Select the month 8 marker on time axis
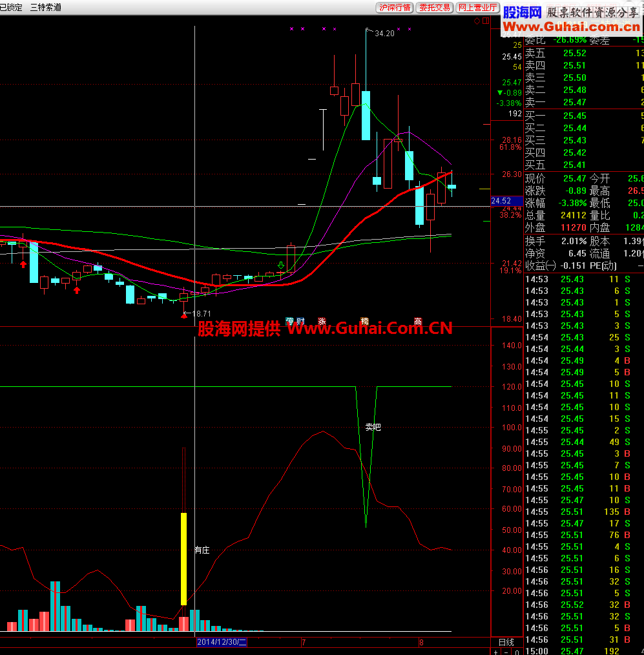The width and height of the screenshot is (644, 655). click(421, 643)
